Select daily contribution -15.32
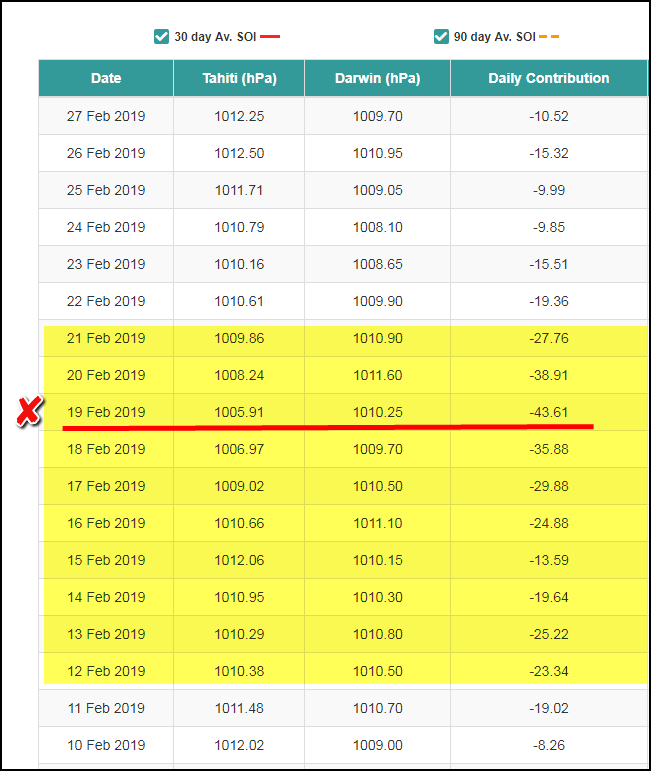 pyautogui.click(x=549, y=153)
